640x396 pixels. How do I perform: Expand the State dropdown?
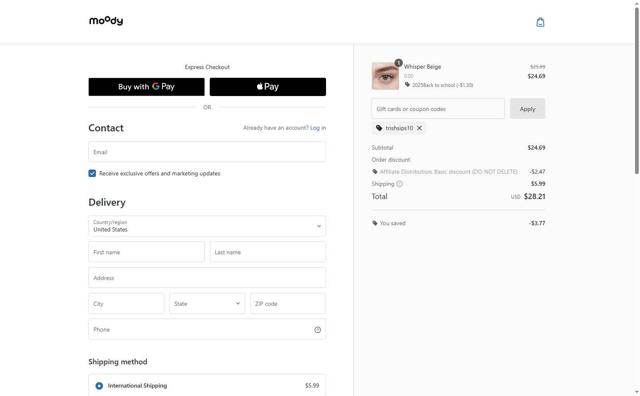pos(207,304)
